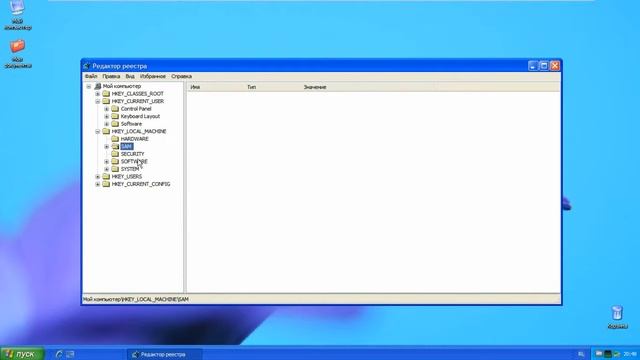Expand the SAM key
Image resolution: width=640 pixels, height=360 pixels.
pyautogui.click(x=107, y=147)
